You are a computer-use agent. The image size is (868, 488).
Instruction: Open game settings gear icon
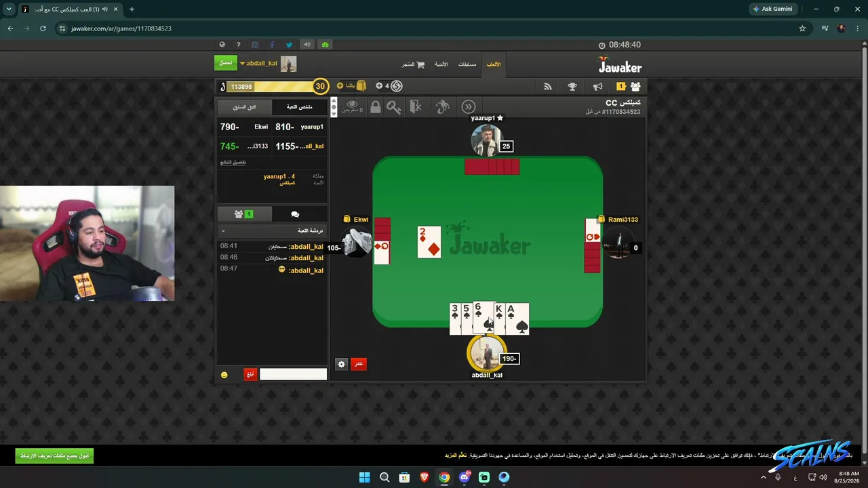pos(342,364)
